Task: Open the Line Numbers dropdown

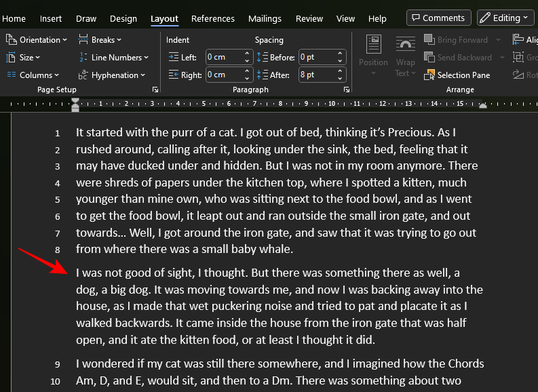Action: pyautogui.click(x=113, y=57)
